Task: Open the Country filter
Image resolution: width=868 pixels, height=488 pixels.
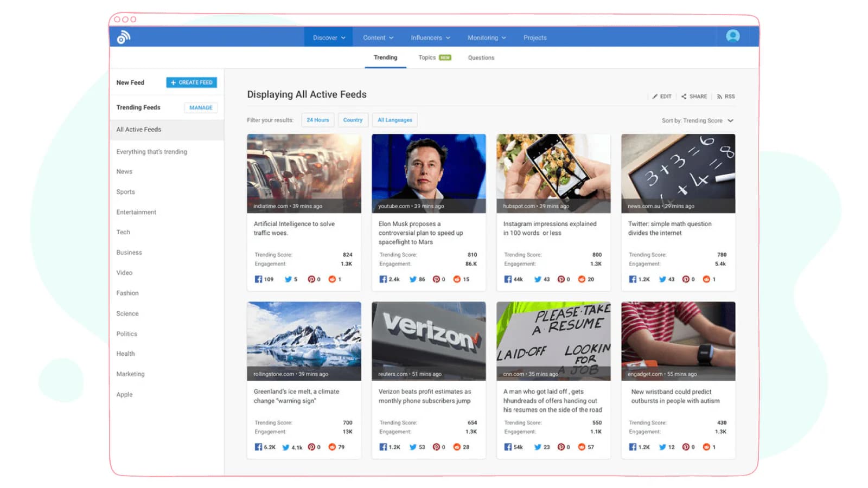Action: click(x=353, y=120)
